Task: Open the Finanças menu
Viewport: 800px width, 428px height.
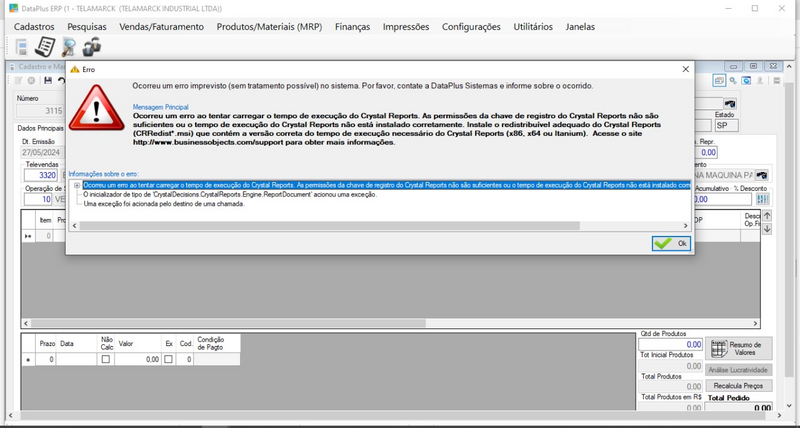Action: coord(353,27)
